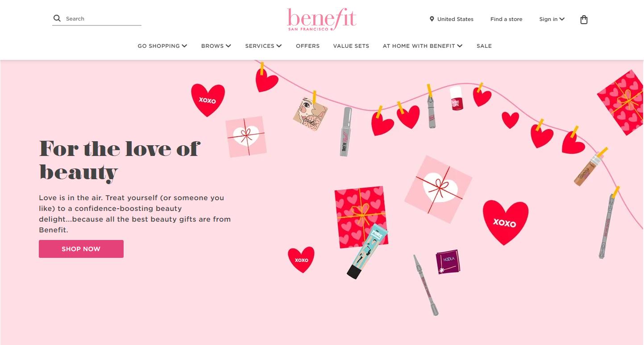This screenshot has width=644, height=345.
Task: Click the POREfessional primer tube image
Action: pyautogui.click(x=367, y=251)
